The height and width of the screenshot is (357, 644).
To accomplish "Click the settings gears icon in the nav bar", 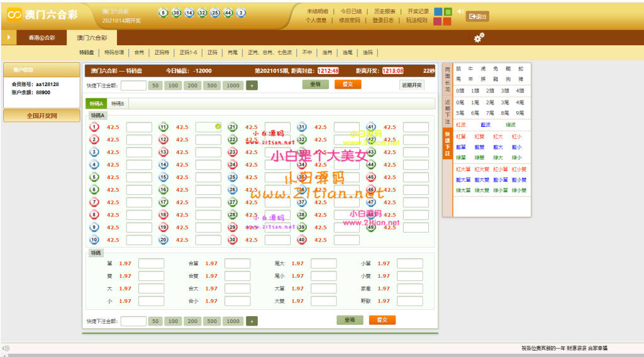I will click(x=479, y=38).
